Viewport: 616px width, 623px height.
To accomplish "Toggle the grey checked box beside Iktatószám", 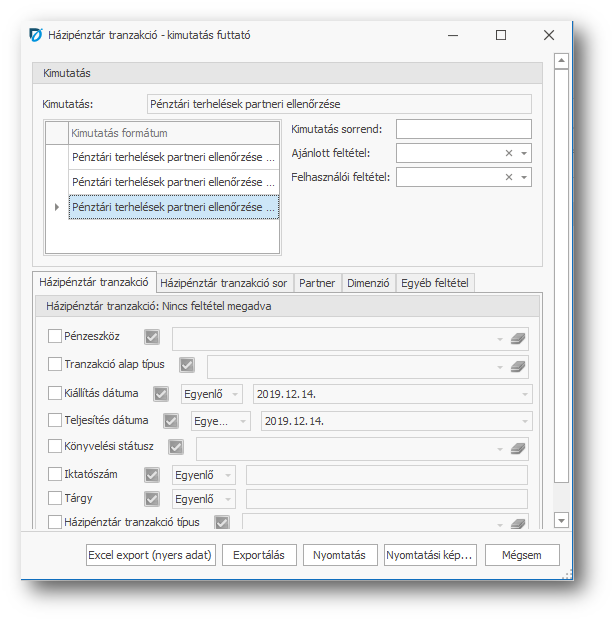I will [152, 474].
